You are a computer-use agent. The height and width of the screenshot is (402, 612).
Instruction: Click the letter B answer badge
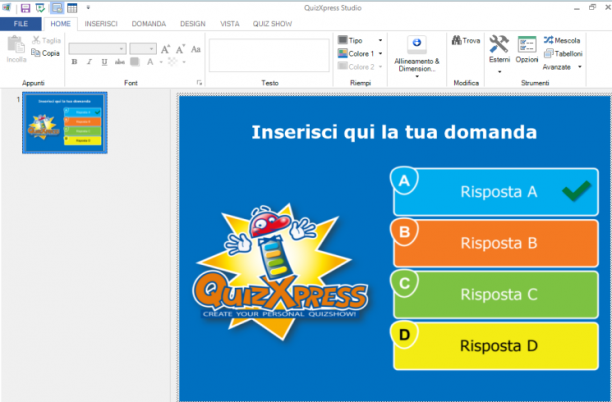[404, 232]
